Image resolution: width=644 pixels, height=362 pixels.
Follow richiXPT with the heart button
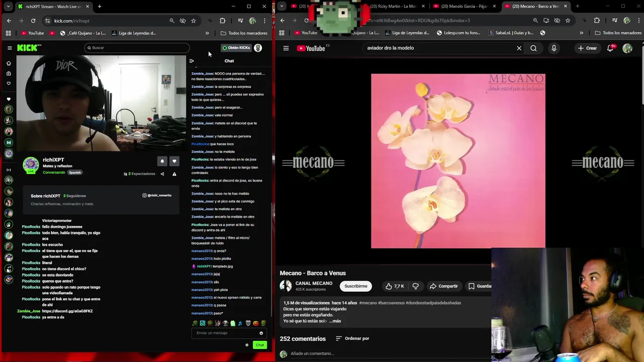[174, 161]
